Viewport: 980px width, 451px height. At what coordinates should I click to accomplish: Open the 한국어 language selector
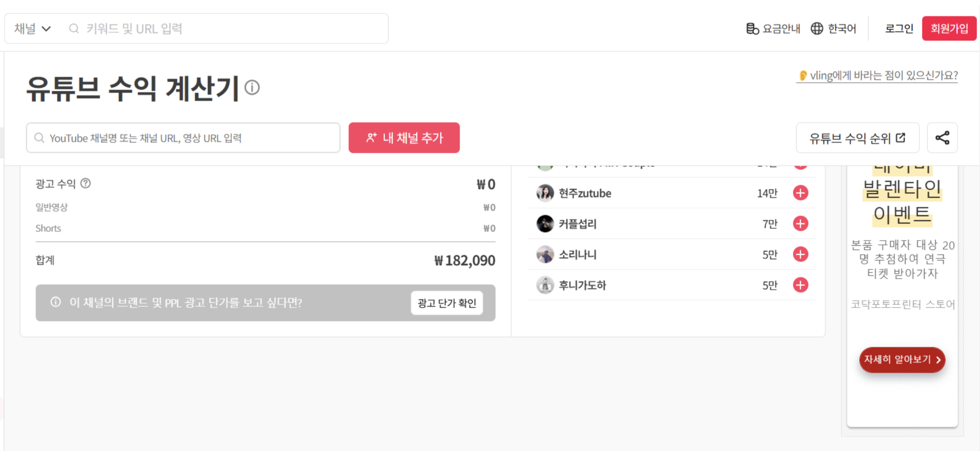tap(833, 28)
